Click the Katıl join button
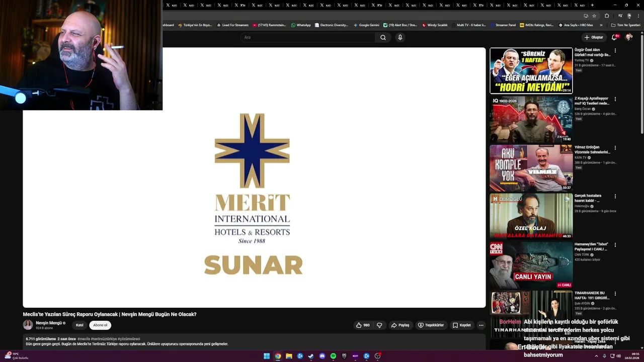The width and height of the screenshot is (644, 362). tap(79, 325)
